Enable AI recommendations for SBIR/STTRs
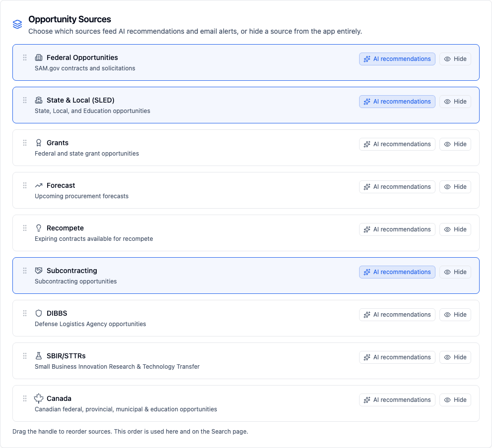Screen dimensions: 492x448 [x=397, y=357]
